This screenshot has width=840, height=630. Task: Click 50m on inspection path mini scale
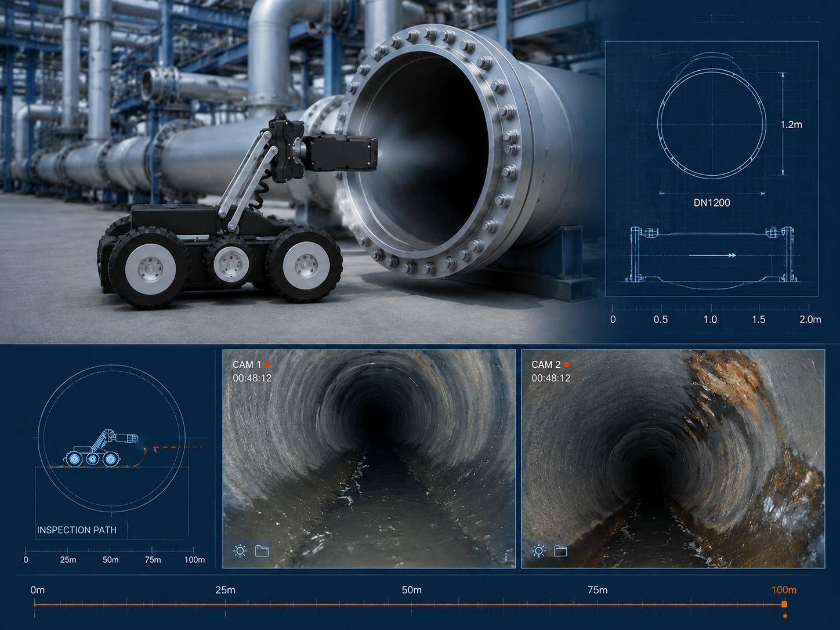click(x=110, y=560)
